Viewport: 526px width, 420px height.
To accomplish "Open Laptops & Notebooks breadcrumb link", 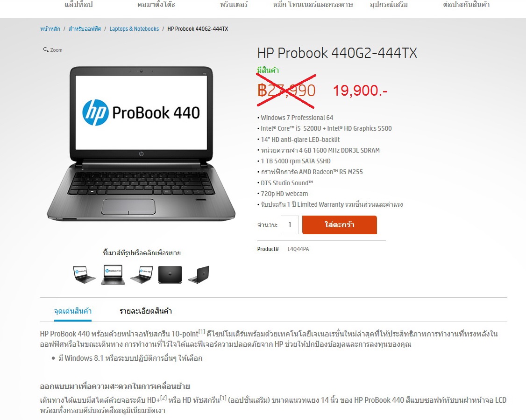I will pos(134,29).
